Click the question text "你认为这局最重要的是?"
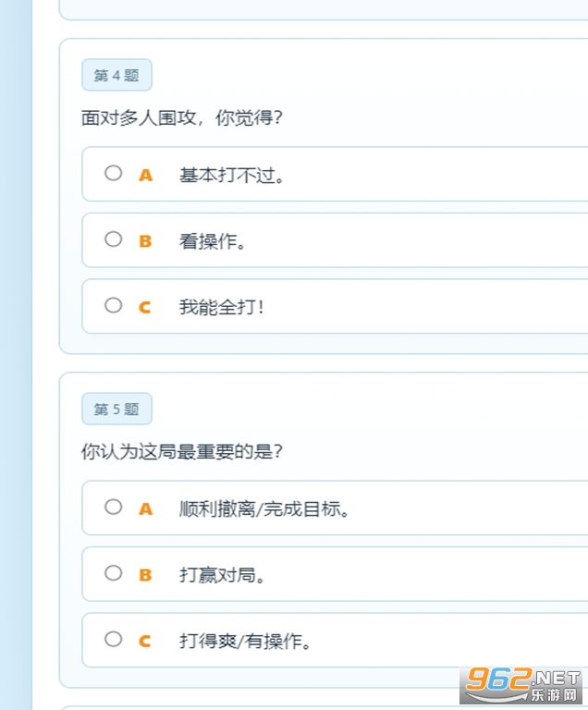 (182, 452)
